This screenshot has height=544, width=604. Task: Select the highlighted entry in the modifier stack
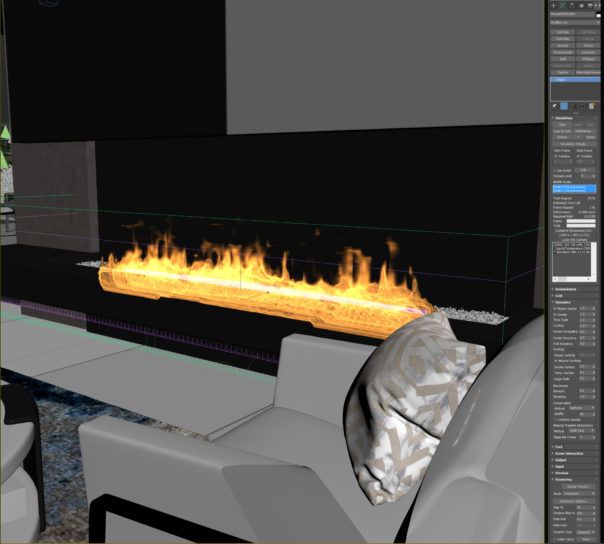coord(575,80)
